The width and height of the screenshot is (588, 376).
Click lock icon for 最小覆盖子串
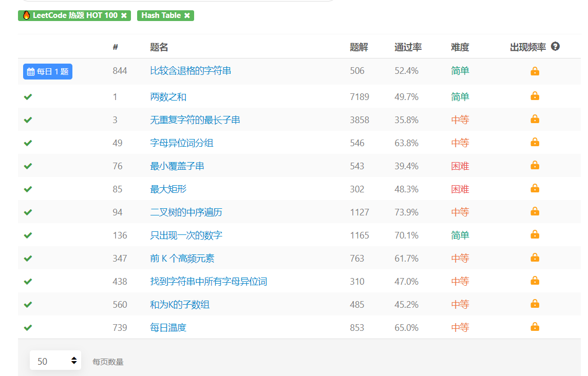click(x=535, y=165)
